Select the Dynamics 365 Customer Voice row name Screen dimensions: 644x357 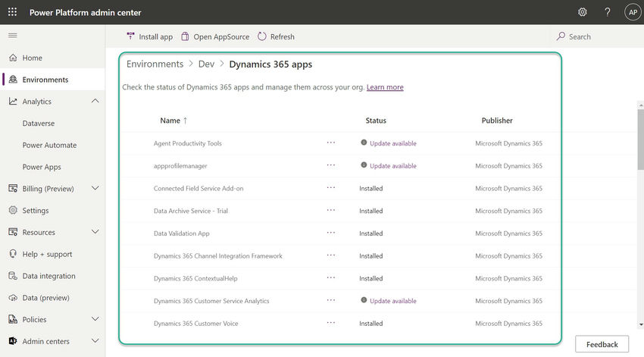196,324
